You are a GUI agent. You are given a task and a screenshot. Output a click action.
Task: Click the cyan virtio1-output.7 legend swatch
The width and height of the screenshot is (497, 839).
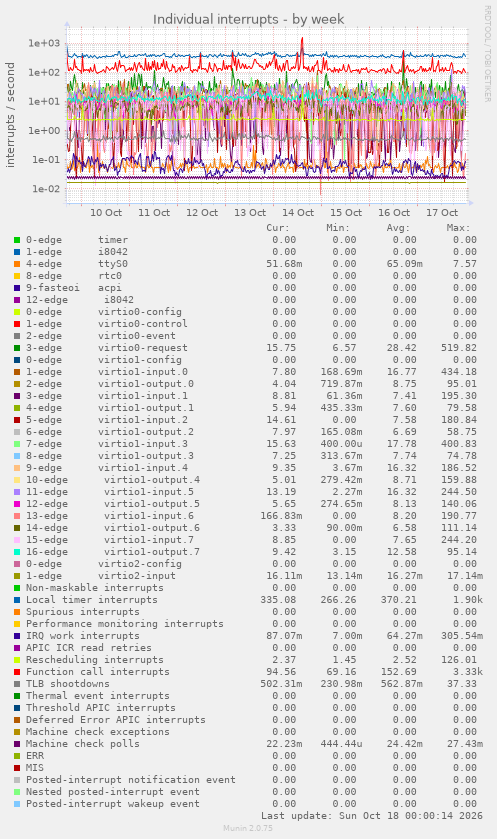point(17,552)
